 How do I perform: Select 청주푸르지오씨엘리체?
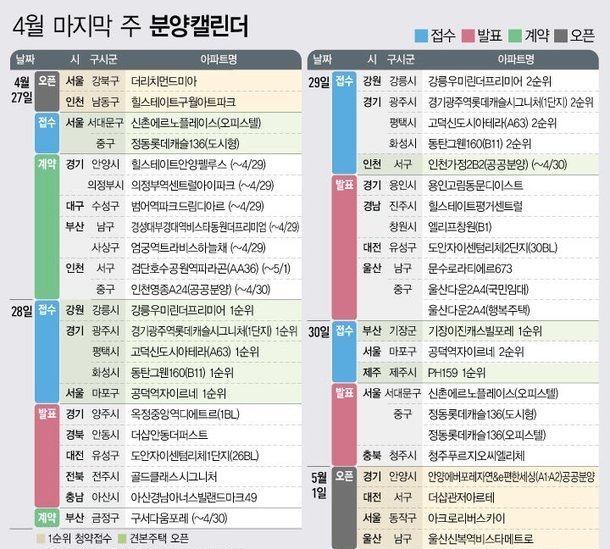click(x=476, y=456)
